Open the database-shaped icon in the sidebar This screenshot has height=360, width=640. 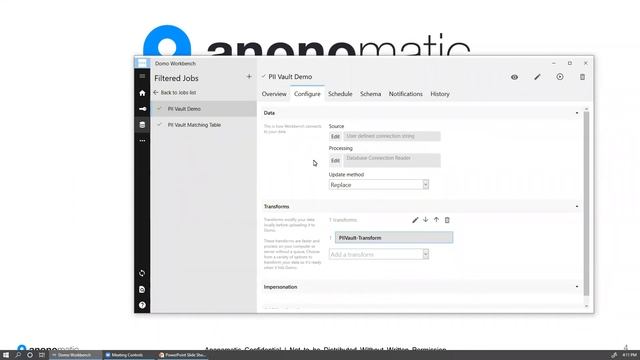(142, 125)
